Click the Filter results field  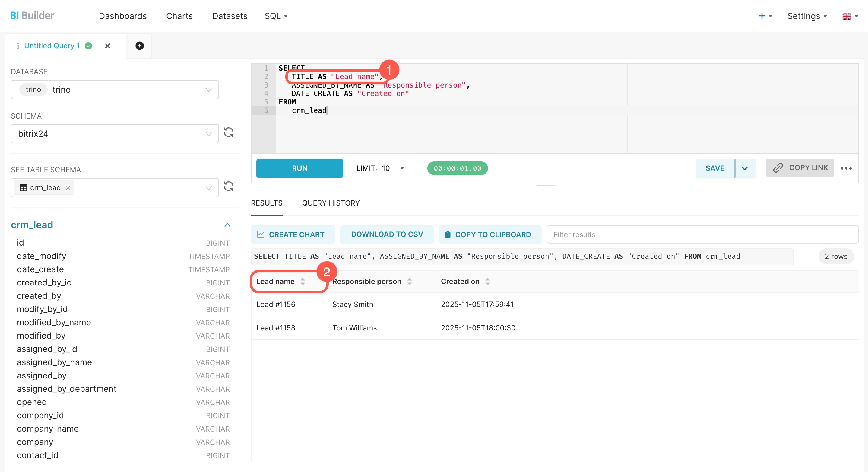(702, 235)
